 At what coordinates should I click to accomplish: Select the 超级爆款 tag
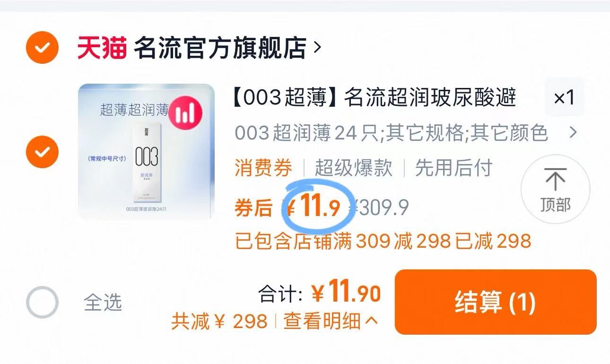(353, 168)
